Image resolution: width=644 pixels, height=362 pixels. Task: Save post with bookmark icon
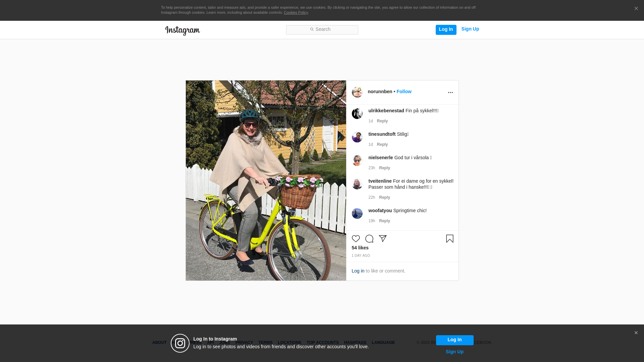[450, 239]
